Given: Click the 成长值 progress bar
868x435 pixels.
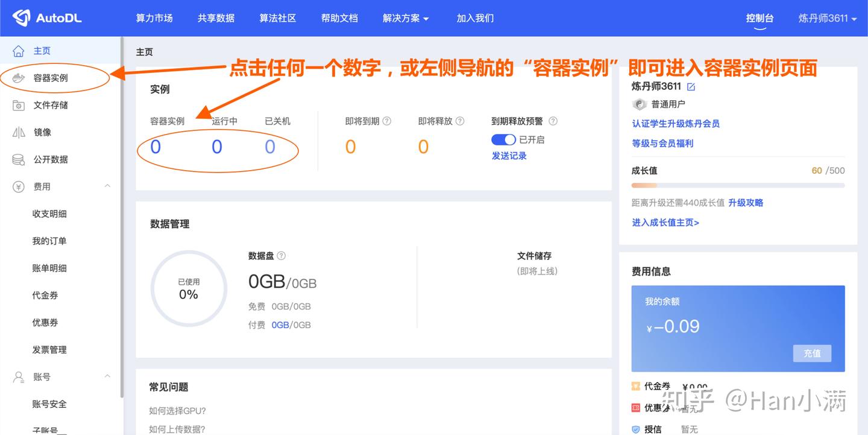Looking at the screenshot, I should pos(738,185).
